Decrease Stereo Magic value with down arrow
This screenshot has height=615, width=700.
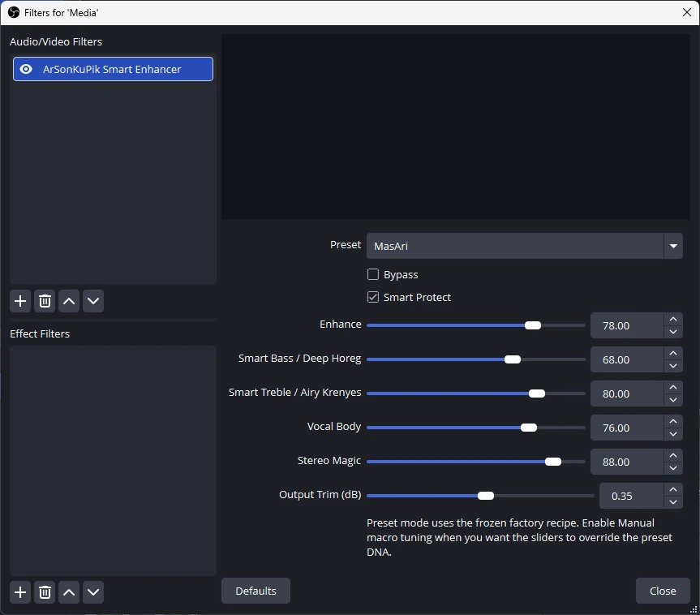pyautogui.click(x=673, y=468)
